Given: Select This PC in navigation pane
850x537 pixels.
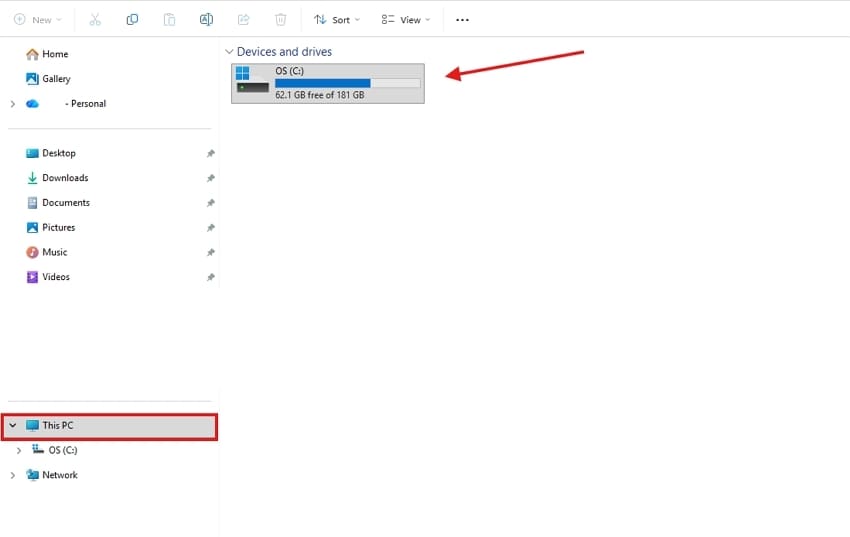Looking at the screenshot, I should pyautogui.click(x=110, y=426).
